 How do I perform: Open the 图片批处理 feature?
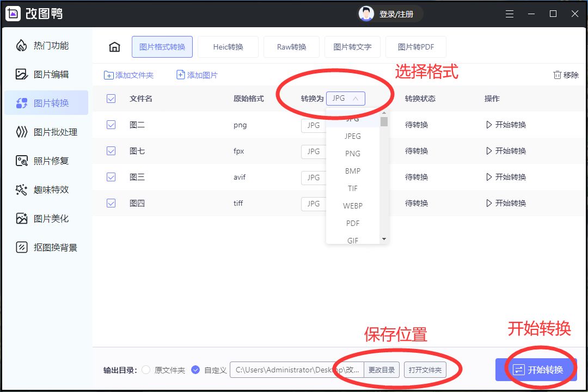click(x=51, y=132)
